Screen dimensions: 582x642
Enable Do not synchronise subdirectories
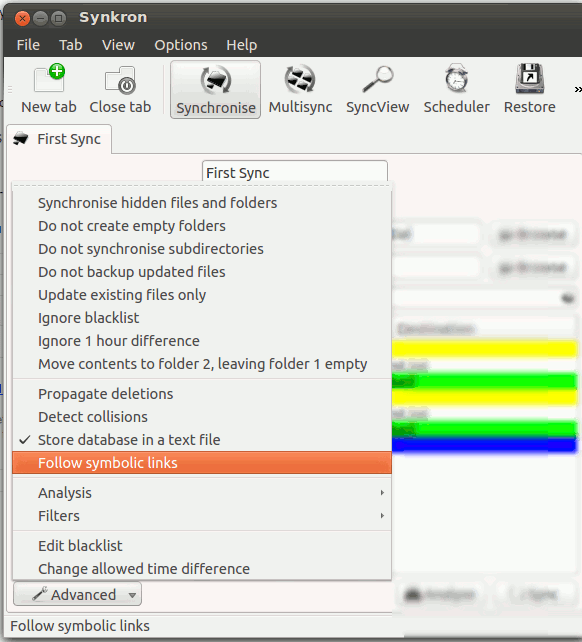[202, 249]
